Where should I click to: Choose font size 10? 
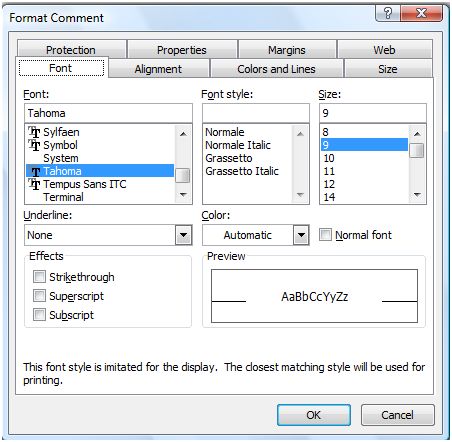coord(364,158)
